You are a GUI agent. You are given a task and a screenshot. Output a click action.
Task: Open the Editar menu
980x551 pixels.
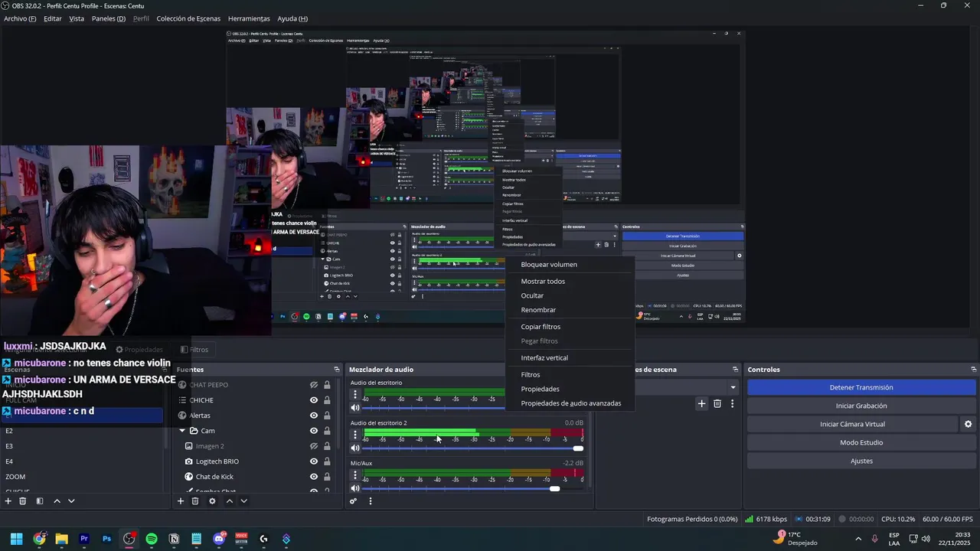coord(53,18)
